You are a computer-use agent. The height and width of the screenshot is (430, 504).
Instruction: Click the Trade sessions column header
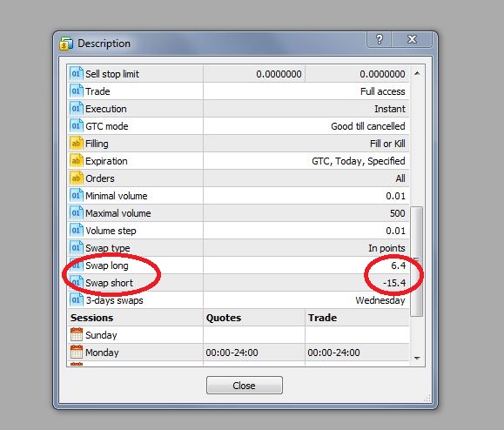click(322, 318)
